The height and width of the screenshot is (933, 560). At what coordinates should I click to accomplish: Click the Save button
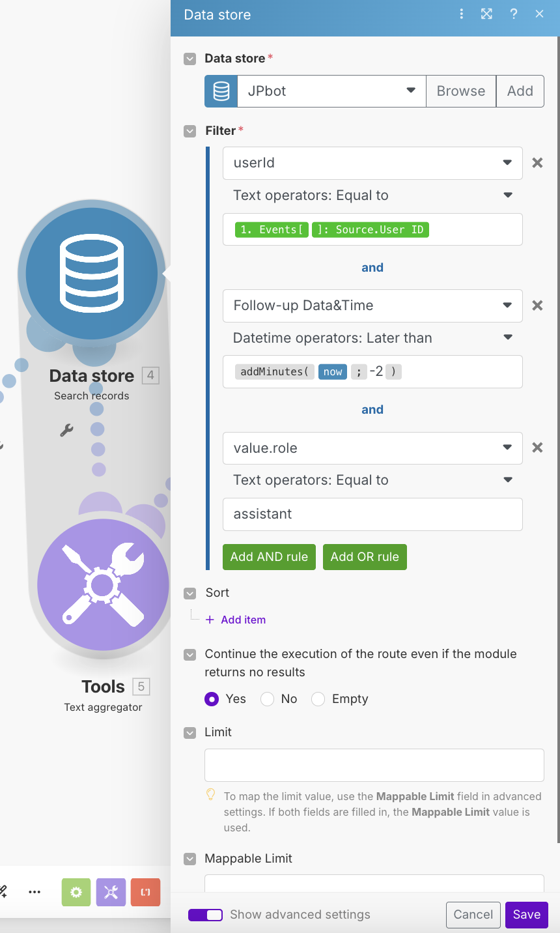click(x=526, y=915)
